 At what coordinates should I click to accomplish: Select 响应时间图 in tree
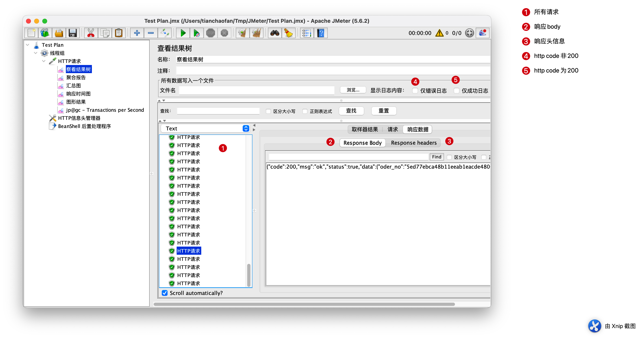click(78, 94)
